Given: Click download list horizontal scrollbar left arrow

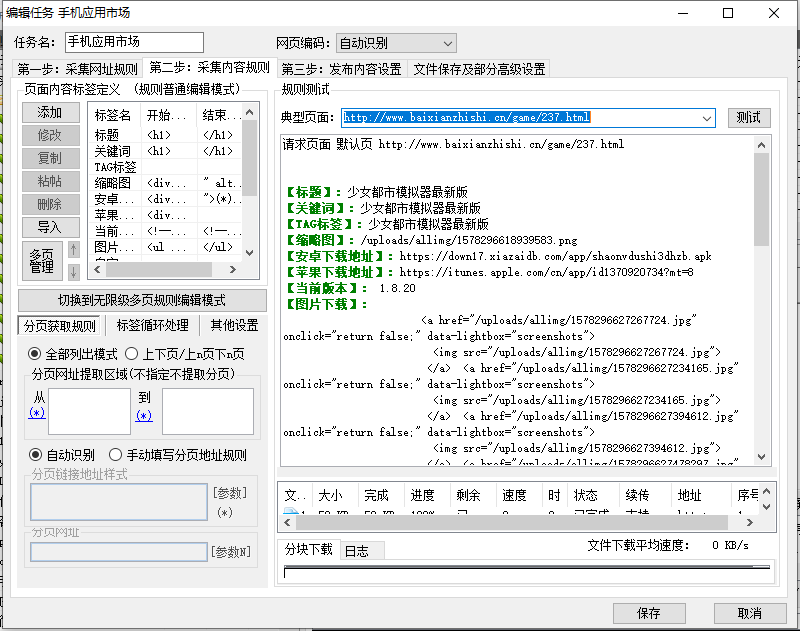Looking at the screenshot, I should (287, 522).
